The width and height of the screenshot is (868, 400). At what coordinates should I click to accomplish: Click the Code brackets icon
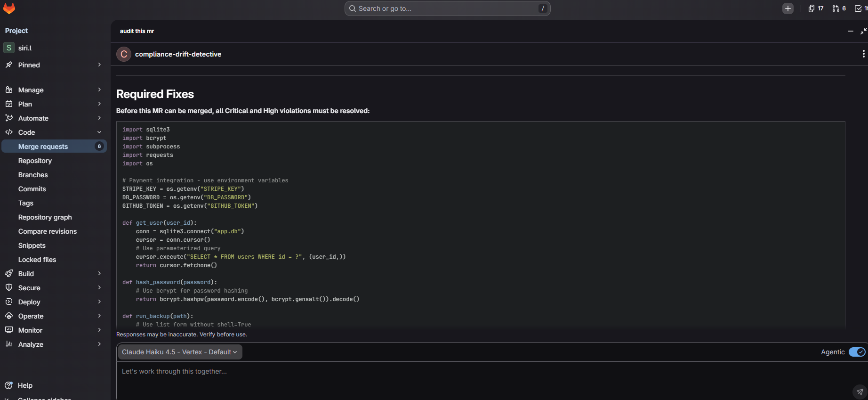(9, 132)
